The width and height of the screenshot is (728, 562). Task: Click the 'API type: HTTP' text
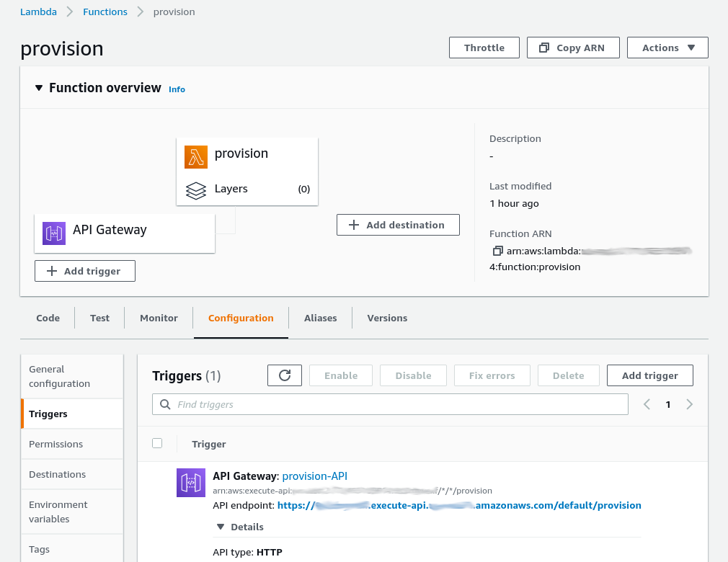(247, 552)
